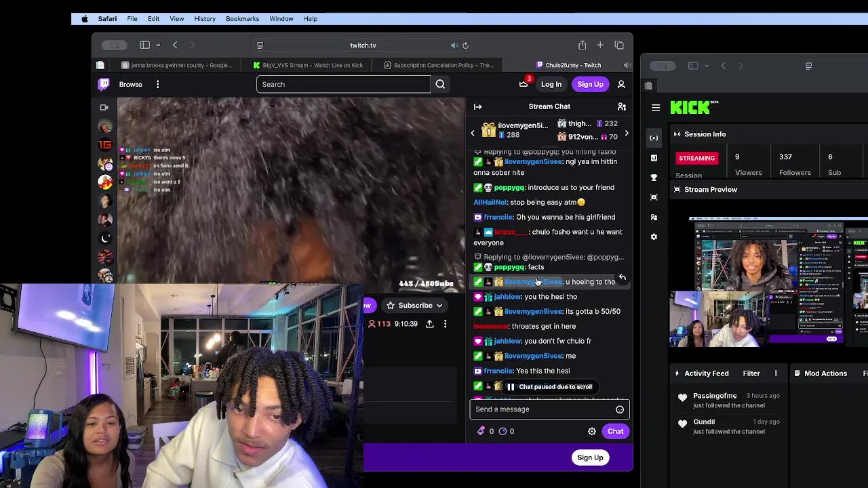Open the Safari File menu

coord(132,19)
